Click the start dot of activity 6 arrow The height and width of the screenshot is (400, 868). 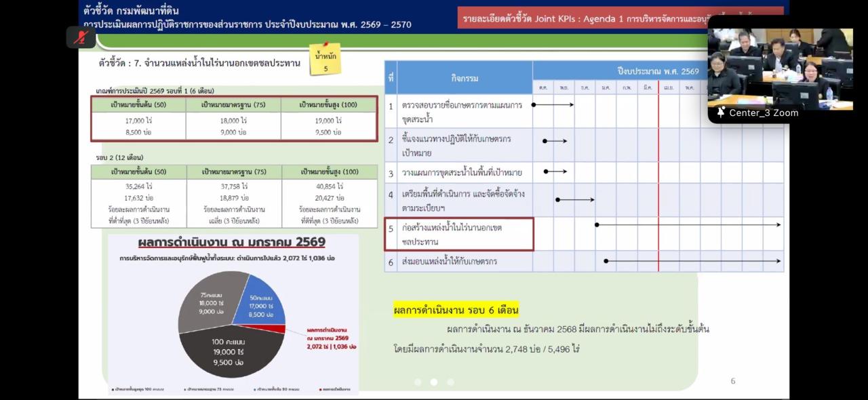pyautogui.click(x=606, y=261)
